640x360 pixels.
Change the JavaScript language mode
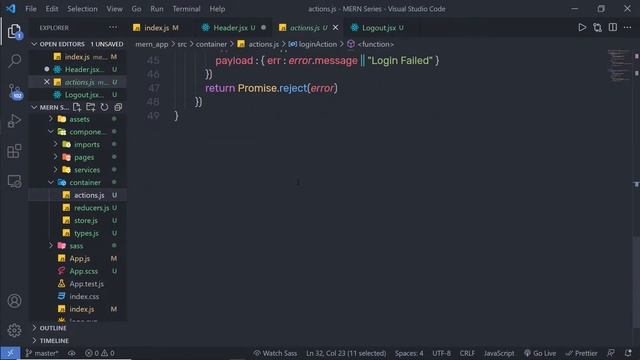[x=499, y=353]
